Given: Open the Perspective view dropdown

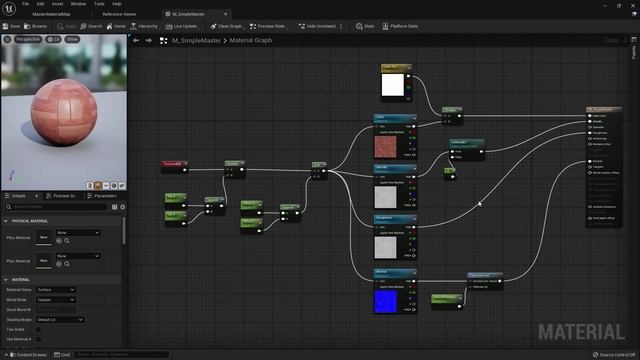Looking at the screenshot, I should coord(28,39).
